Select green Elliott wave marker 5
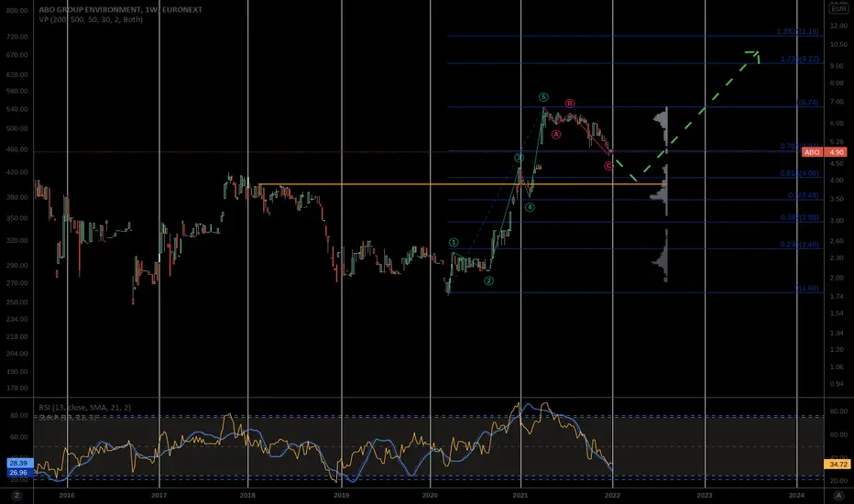854x504 pixels. [x=543, y=97]
